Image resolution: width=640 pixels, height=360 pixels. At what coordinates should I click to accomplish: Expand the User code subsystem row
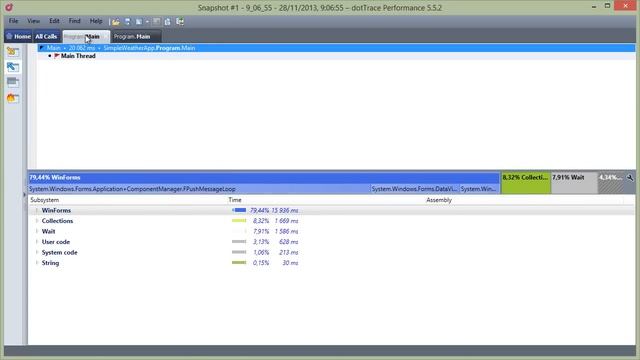37,242
